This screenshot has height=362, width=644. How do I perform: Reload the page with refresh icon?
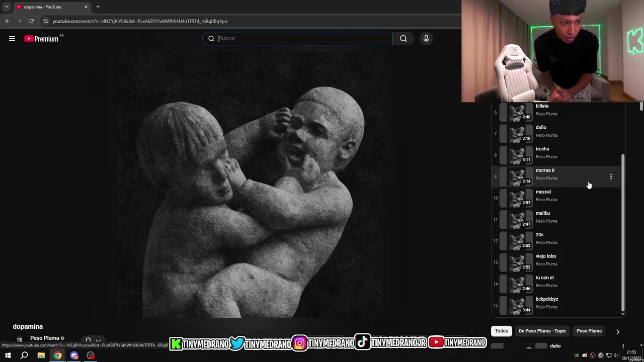pyautogui.click(x=31, y=21)
